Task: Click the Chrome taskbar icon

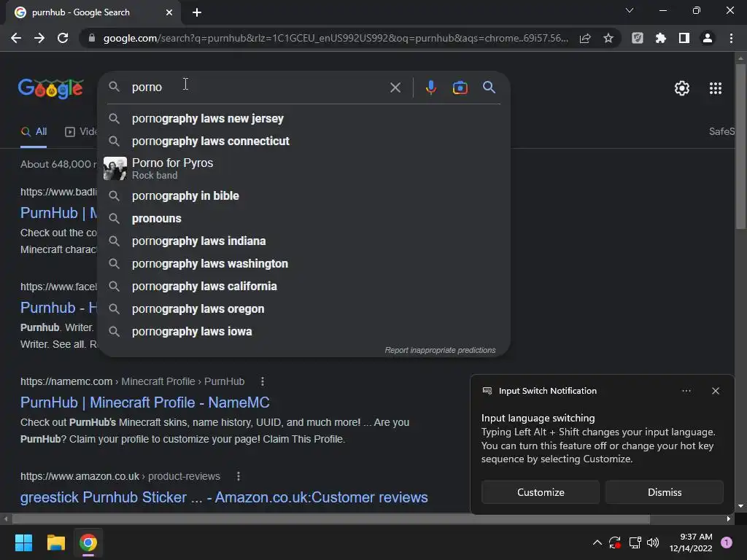Action: [x=88, y=542]
